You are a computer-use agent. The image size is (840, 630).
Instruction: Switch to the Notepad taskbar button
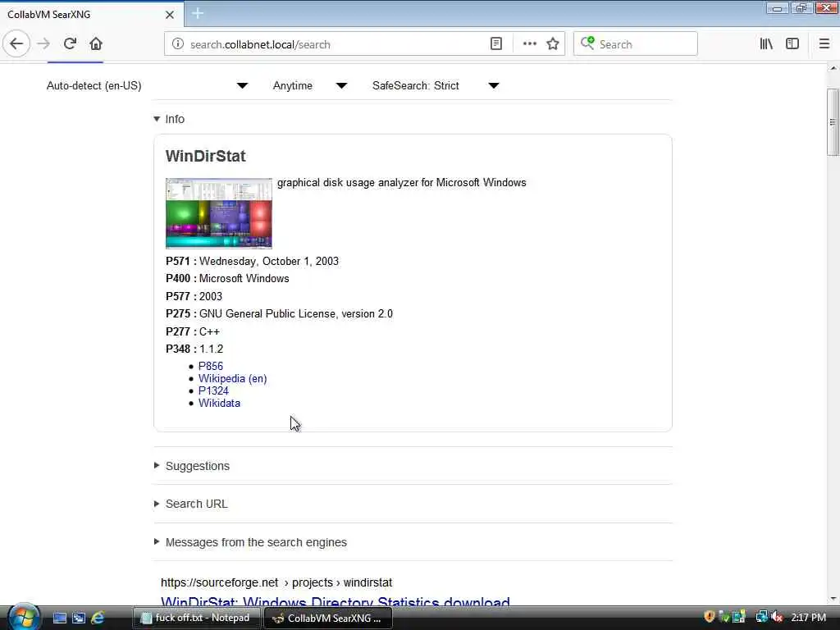pyautogui.click(x=197, y=618)
